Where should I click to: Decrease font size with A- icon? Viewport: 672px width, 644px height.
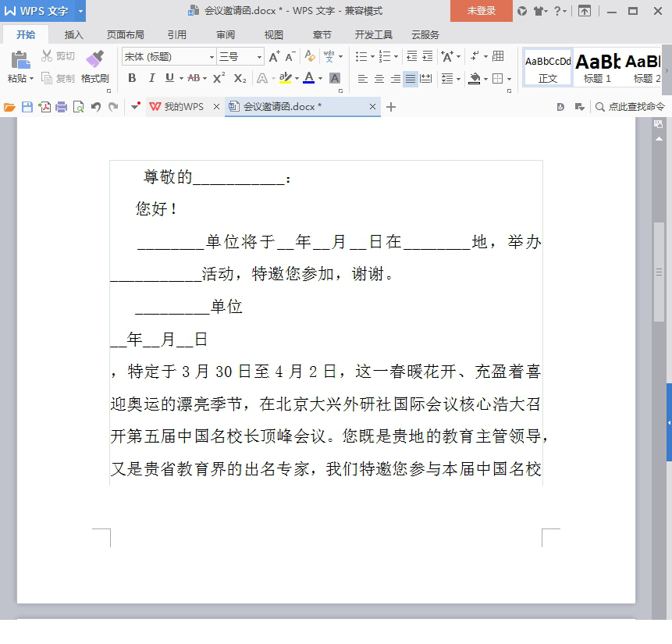coord(290,57)
